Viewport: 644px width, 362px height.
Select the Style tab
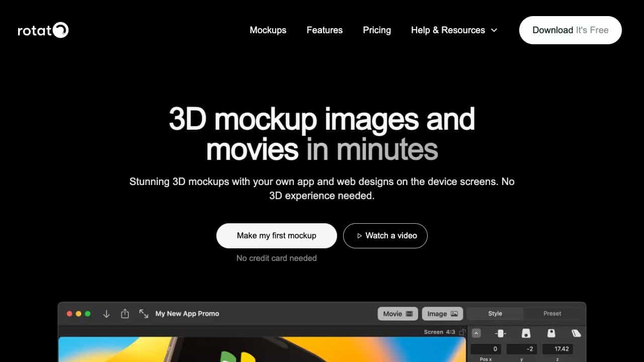point(495,314)
